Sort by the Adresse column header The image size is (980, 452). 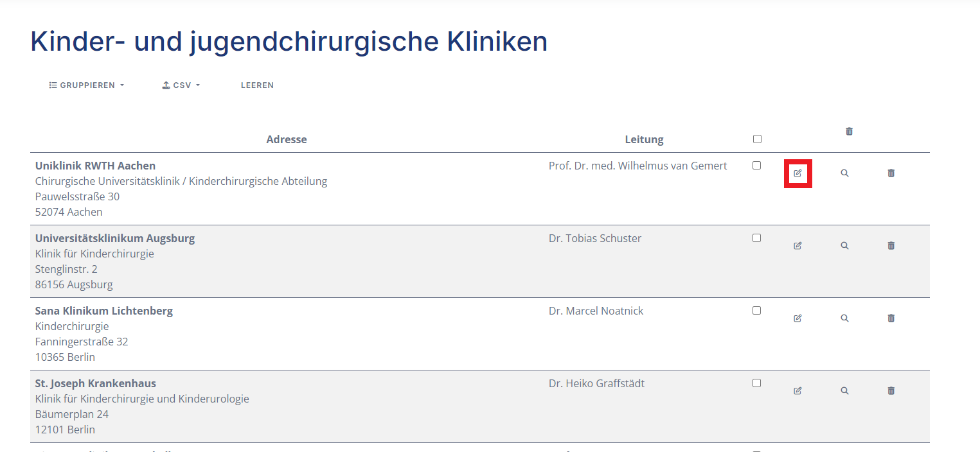287,139
